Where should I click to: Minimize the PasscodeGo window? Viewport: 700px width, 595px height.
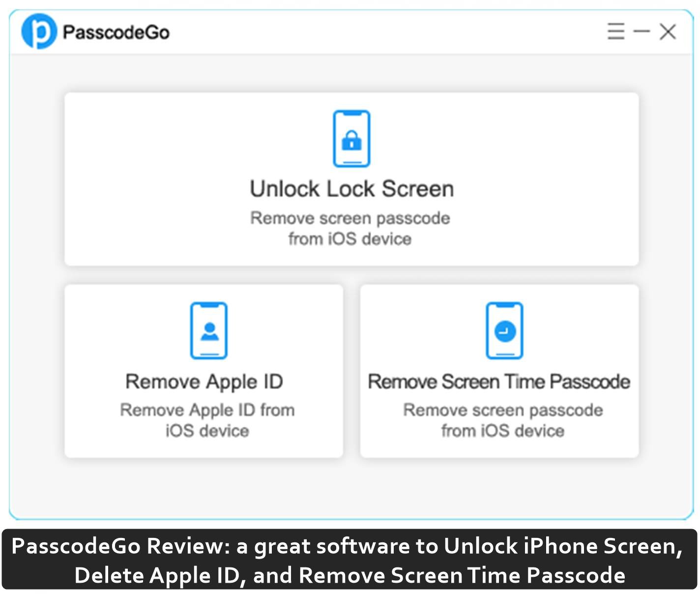(x=642, y=31)
